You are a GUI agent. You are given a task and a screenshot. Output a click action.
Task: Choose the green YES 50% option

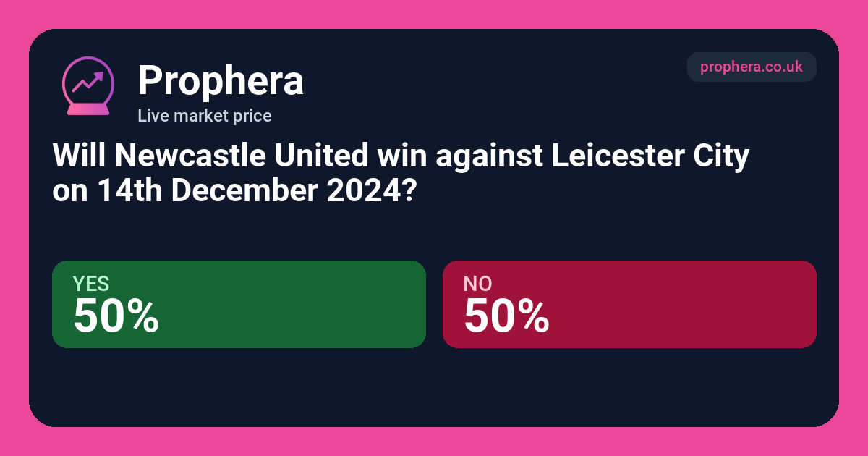tap(239, 304)
